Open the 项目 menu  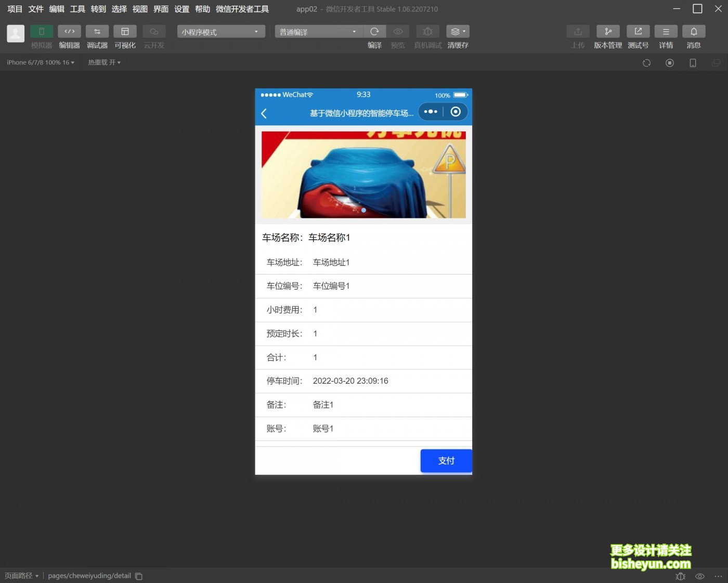[15, 9]
